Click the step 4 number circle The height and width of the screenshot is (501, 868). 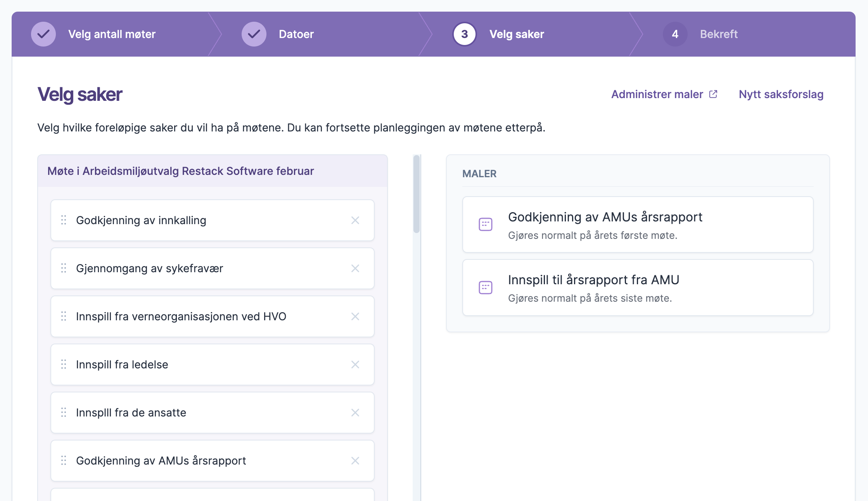(x=675, y=34)
